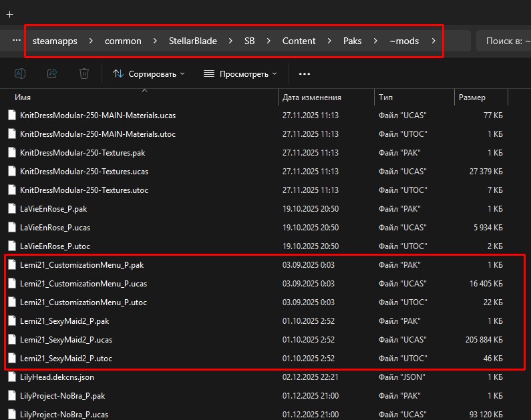Expand the collapsed path ellipsis in breadcrumb
The height and width of the screenshot is (420, 531).
[x=17, y=41]
